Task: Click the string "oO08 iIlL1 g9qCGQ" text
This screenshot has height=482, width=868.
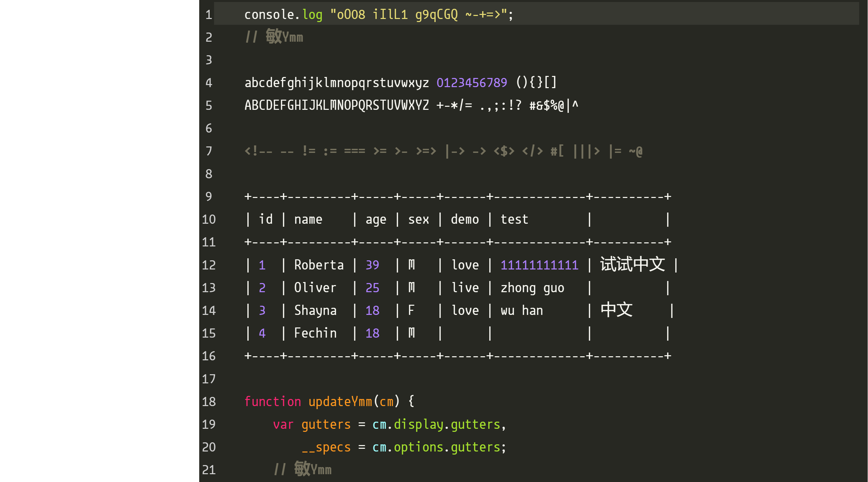Action: pyautogui.click(x=397, y=15)
